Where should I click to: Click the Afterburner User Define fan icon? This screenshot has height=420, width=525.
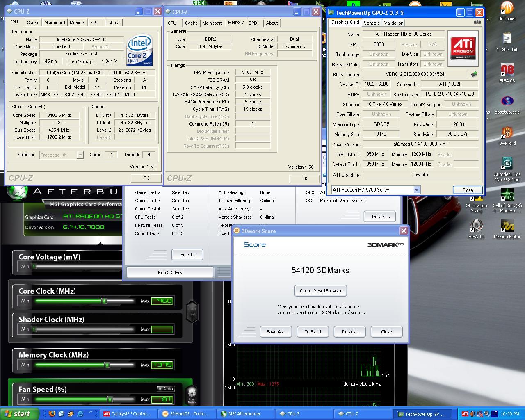(192, 395)
